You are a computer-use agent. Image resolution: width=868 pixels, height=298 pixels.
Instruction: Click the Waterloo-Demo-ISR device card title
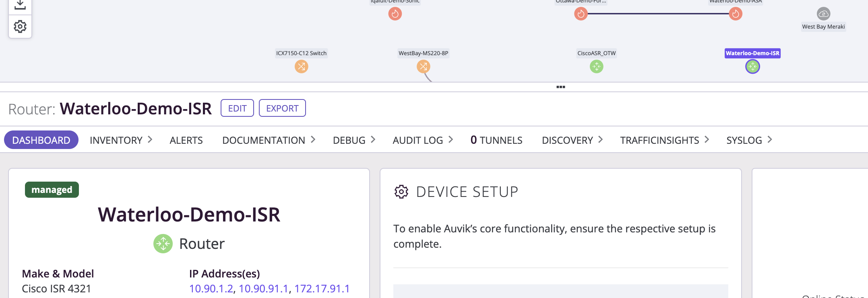point(189,214)
